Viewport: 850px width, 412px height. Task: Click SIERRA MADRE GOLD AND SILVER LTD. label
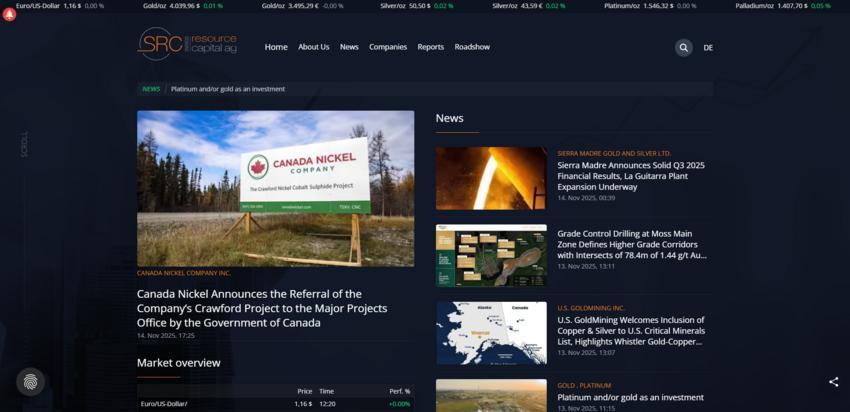coord(614,153)
